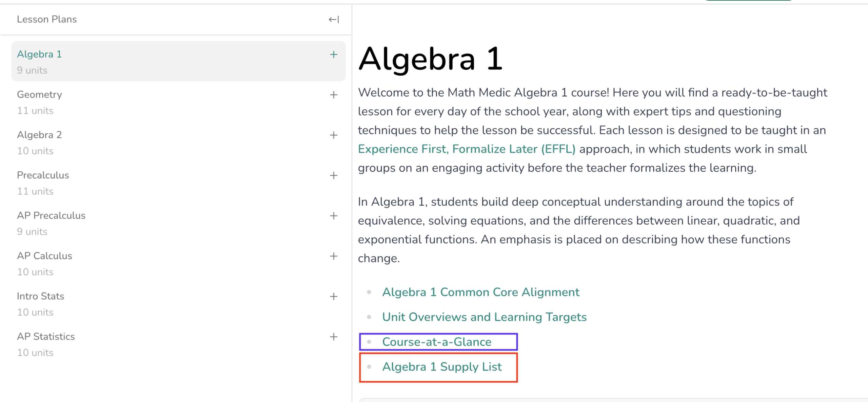Expand Algebra 2 plus icon
The image size is (868, 402).
(334, 135)
